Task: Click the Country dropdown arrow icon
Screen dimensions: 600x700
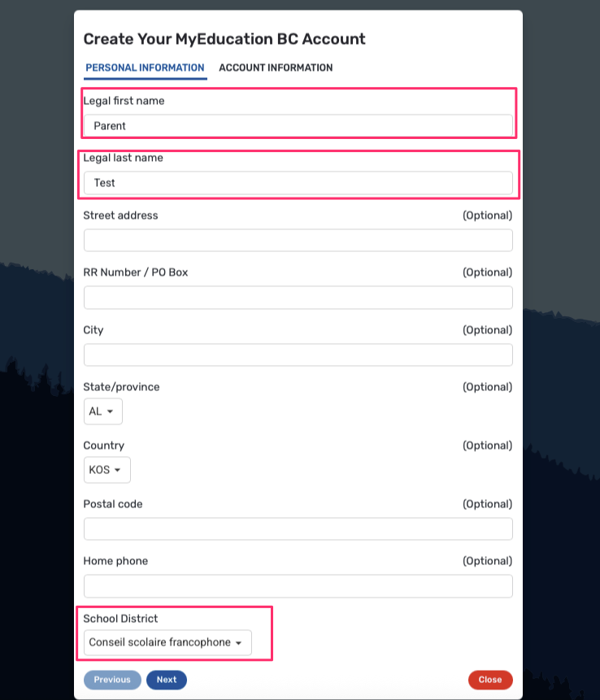Action: tap(118, 471)
